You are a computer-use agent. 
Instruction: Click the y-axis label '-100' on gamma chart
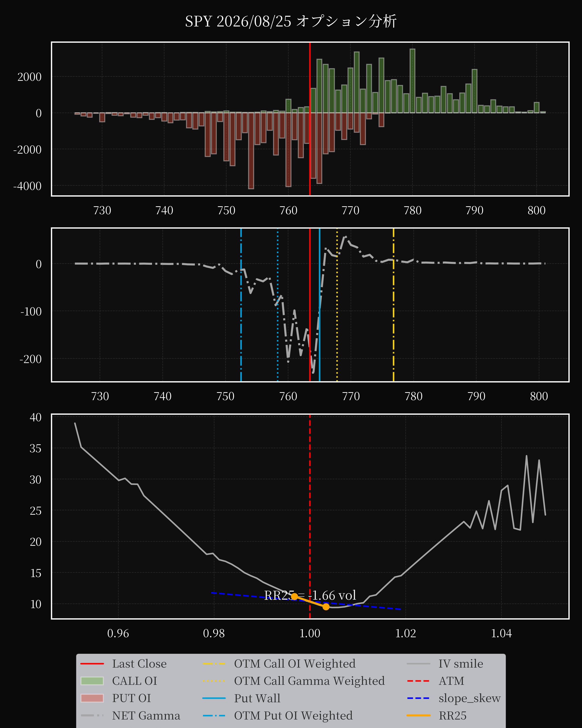coord(31,311)
